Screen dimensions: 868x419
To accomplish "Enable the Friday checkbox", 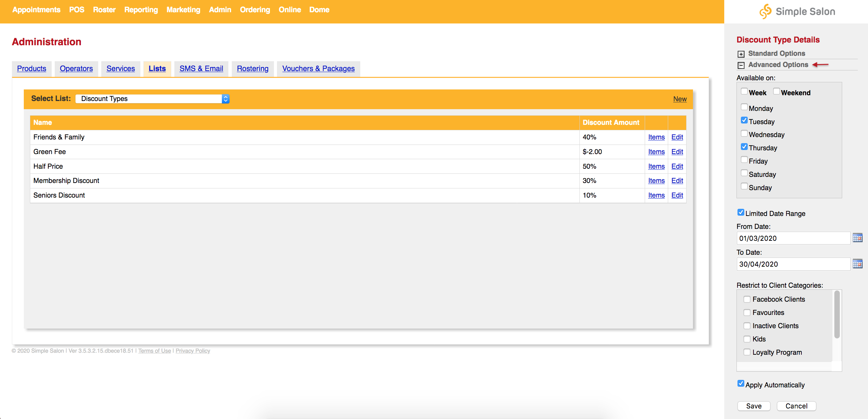I will point(744,160).
